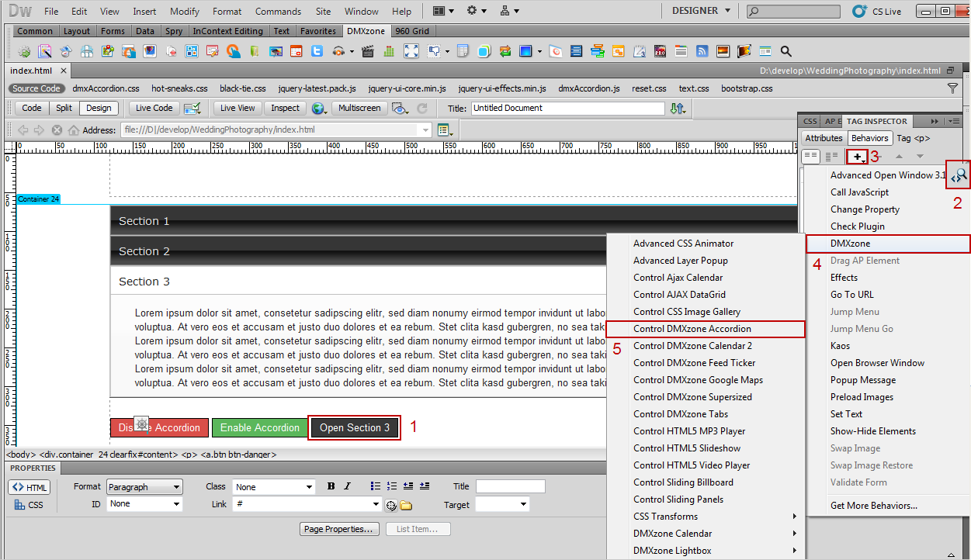This screenshot has width=971, height=560.
Task: Apply bold formatting in Properties panel
Action: pyautogui.click(x=331, y=486)
